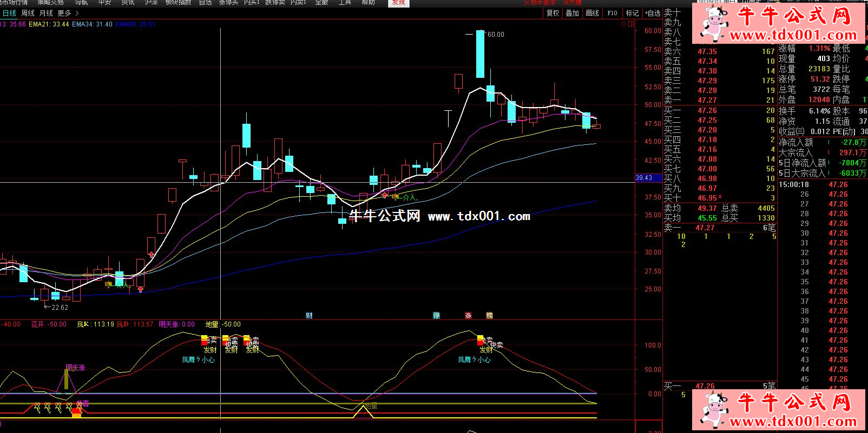Click the small square window icon above the price axis
The height and width of the screenshot is (433, 868).
[630, 24]
